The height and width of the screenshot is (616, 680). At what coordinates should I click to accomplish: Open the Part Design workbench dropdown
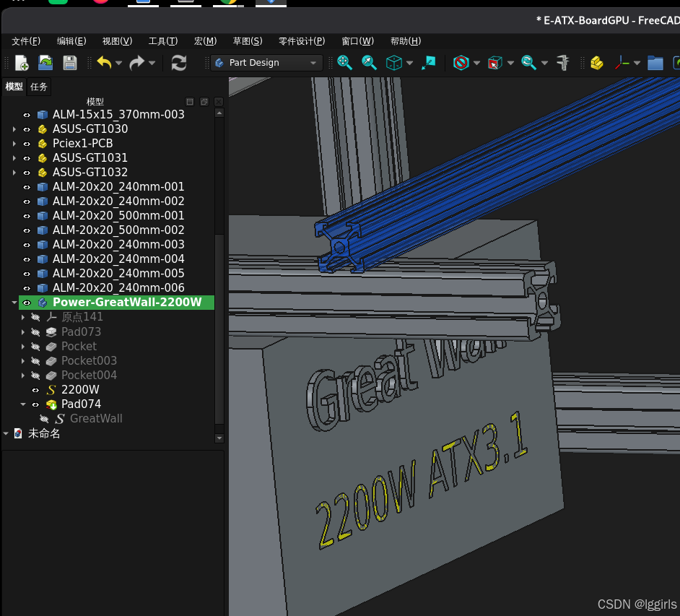coord(266,63)
